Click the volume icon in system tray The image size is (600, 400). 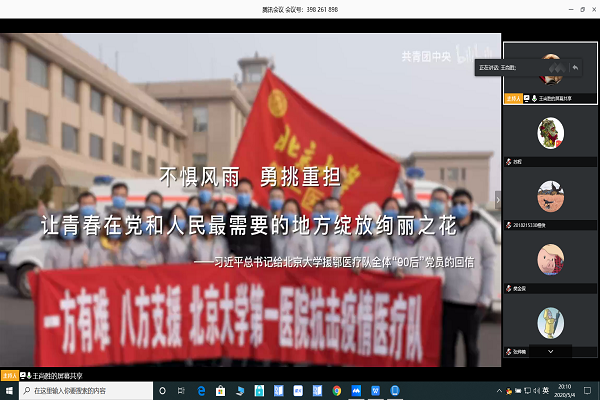(536, 391)
